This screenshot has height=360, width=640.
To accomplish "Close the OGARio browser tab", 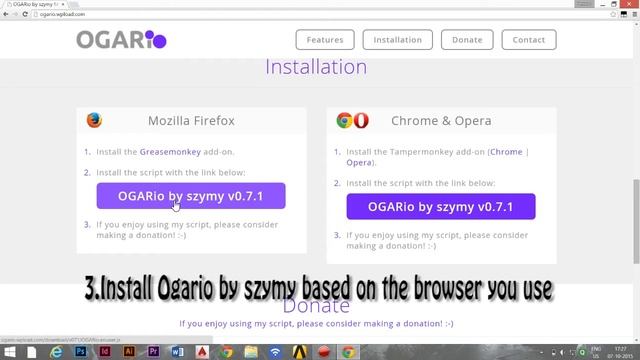I will click(x=63, y=4).
